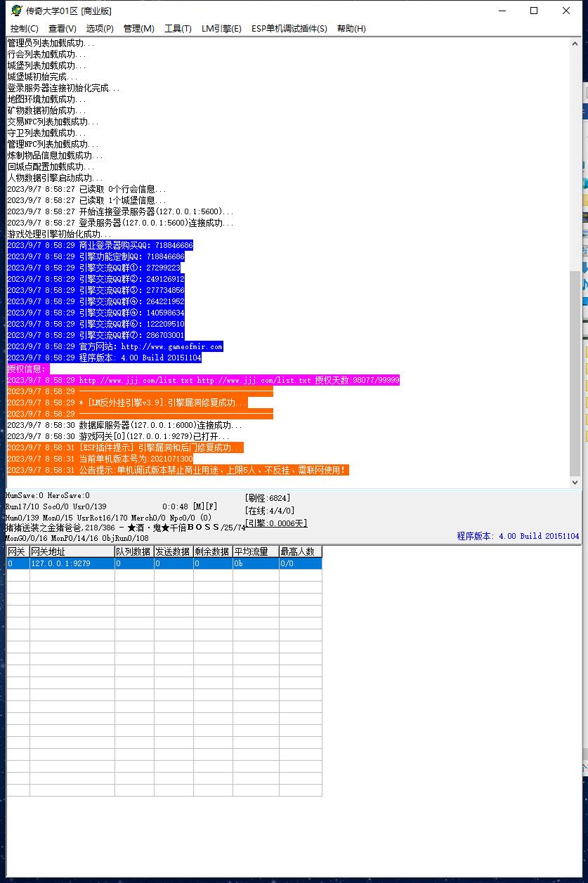The width and height of the screenshot is (588, 883).
Task: Click the HumSave:0 HeroSave:0 status line
Action: point(48,496)
